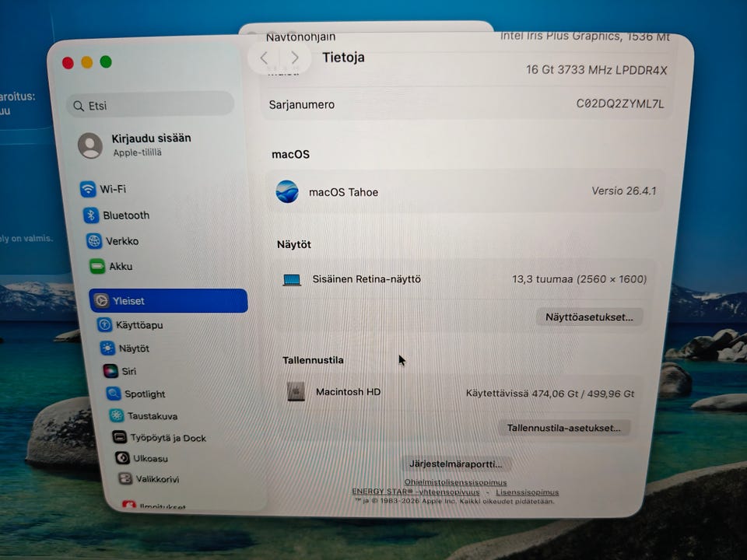This screenshot has width=747, height=560.
Task: Select the Bluetooth icon in sidebar
Action: (90, 215)
